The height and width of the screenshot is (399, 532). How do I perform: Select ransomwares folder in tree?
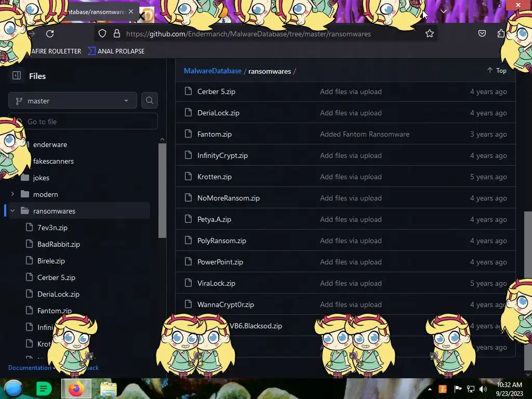click(54, 211)
